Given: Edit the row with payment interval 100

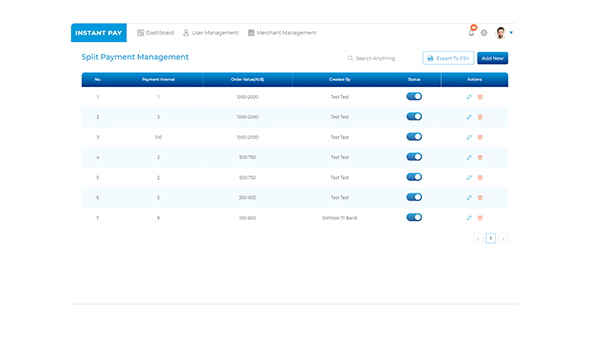Looking at the screenshot, I should [469, 137].
